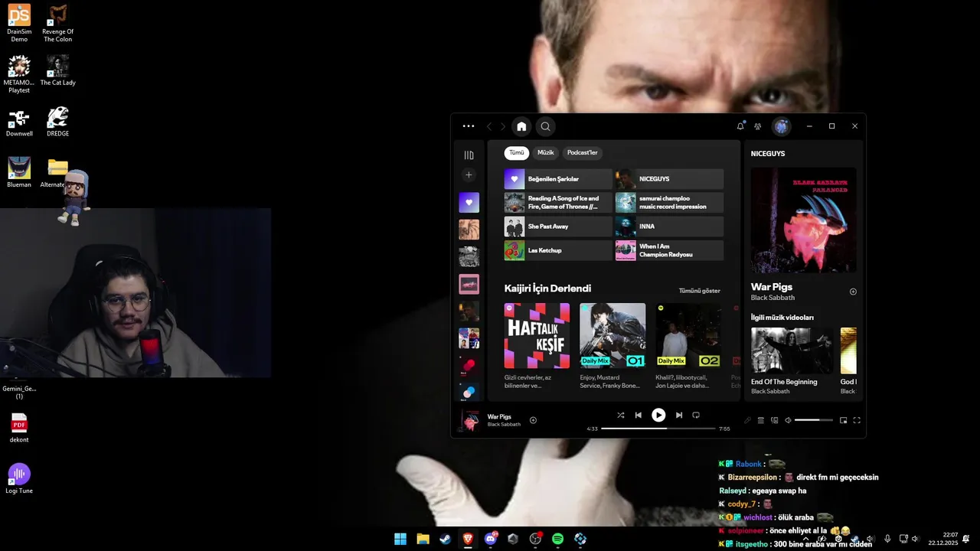Select the Downwell desktop shortcut

click(19, 122)
